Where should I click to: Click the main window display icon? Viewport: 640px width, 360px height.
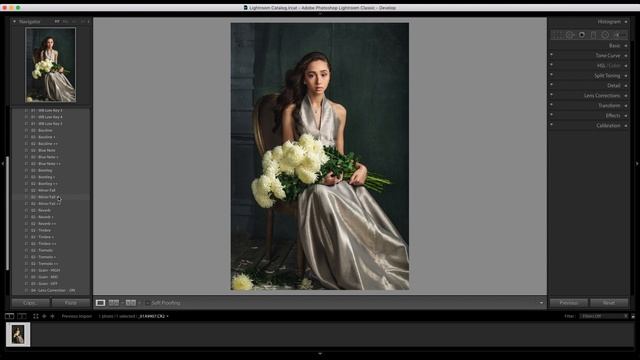(x=9, y=316)
